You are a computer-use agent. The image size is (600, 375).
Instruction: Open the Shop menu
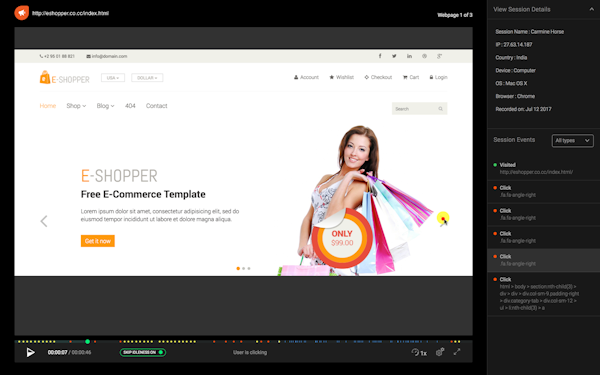76,106
